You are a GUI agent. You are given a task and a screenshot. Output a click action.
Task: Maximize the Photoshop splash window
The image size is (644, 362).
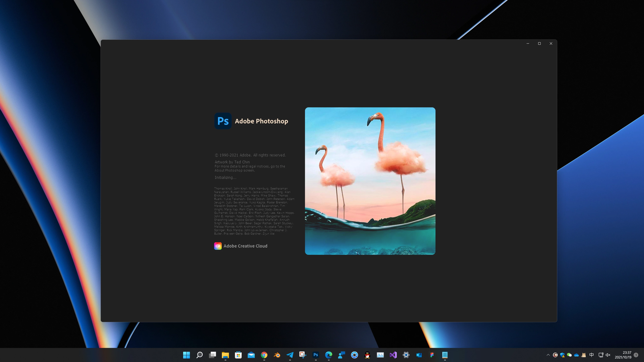click(539, 43)
